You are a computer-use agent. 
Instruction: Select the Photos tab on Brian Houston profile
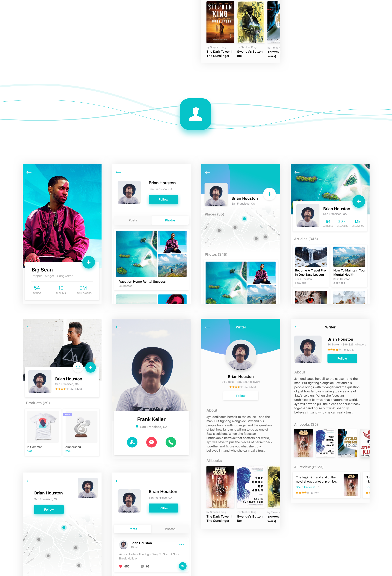pos(170,220)
